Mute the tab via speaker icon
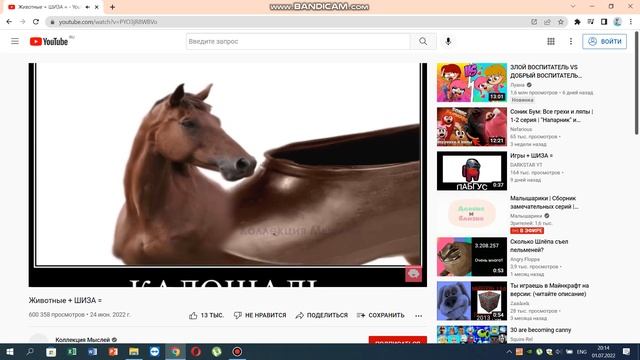Image resolution: width=640 pixels, height=360 pixels. click(x=87, y=7)
